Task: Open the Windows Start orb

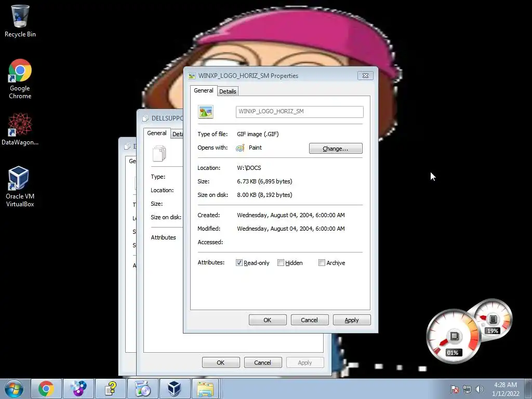Action: 14,389
